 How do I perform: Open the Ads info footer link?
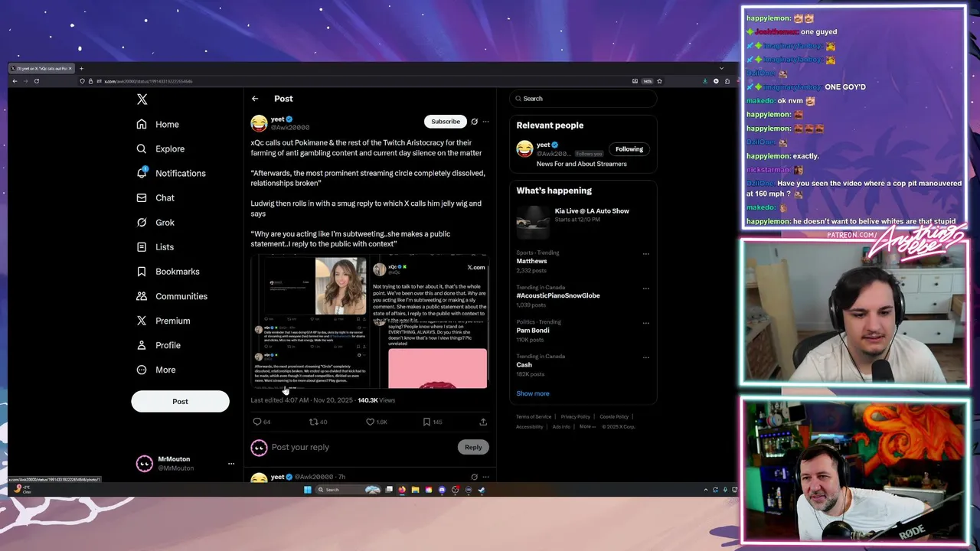click(x=561, y=426)
